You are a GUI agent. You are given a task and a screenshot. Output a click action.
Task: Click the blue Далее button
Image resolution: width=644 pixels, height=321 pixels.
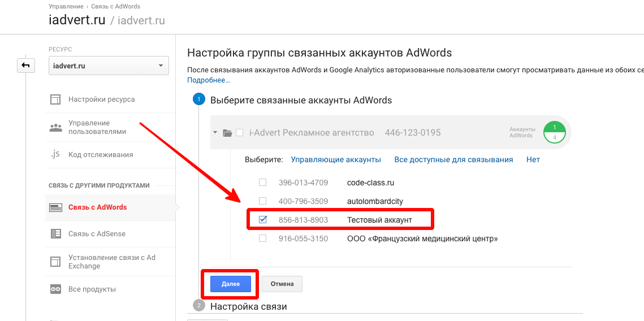tap(231, 284)
